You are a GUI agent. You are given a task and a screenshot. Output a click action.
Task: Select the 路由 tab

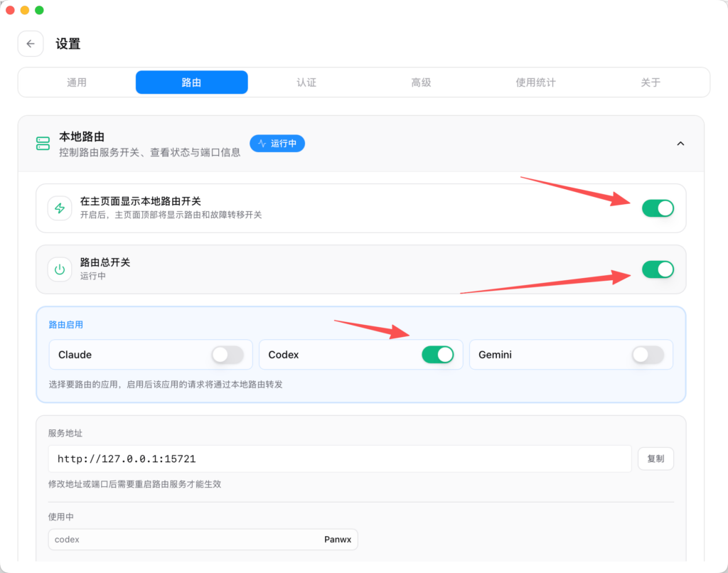[x=191, y=82]
